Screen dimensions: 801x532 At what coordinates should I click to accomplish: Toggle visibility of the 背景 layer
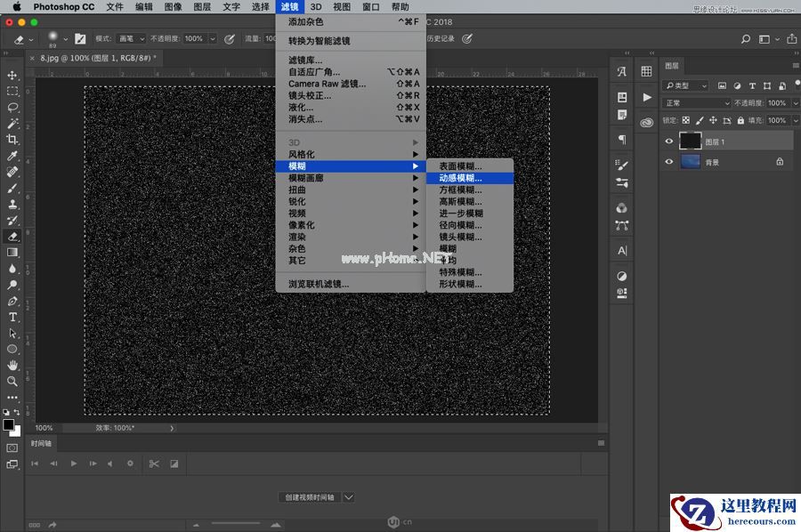(x=669, y=162)
